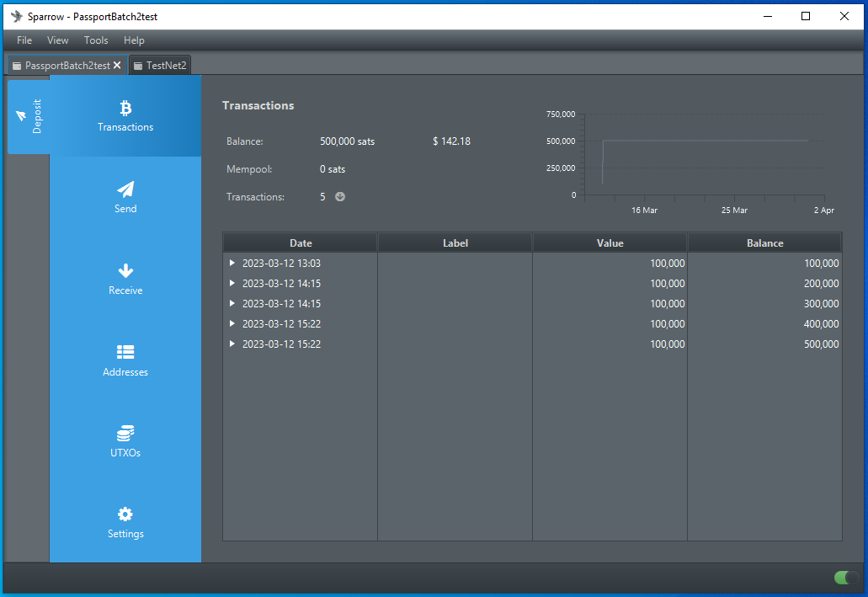Click the 250,000 chart axis label
The width and height of the screenshot is (868, 597).
click(561, 168)
